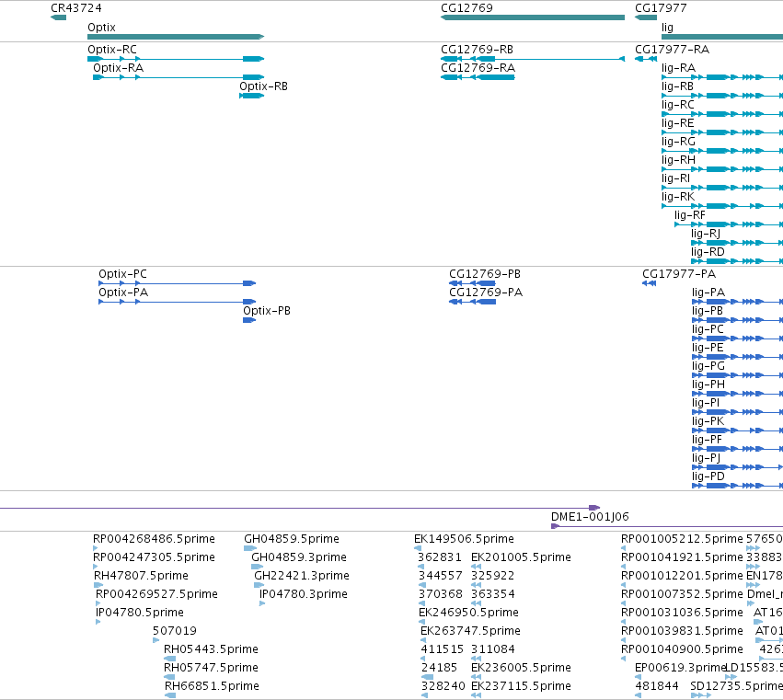783x700 pixels.
Task: Select the lig-PK protein label
Action: [x=708, y=422]
